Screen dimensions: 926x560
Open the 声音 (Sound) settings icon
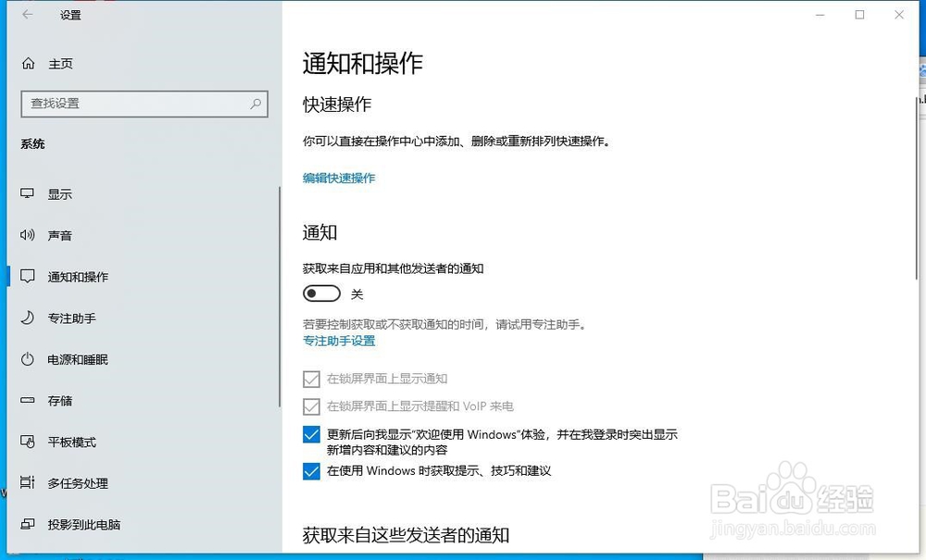pyautogui.click(x=28, y=235)
